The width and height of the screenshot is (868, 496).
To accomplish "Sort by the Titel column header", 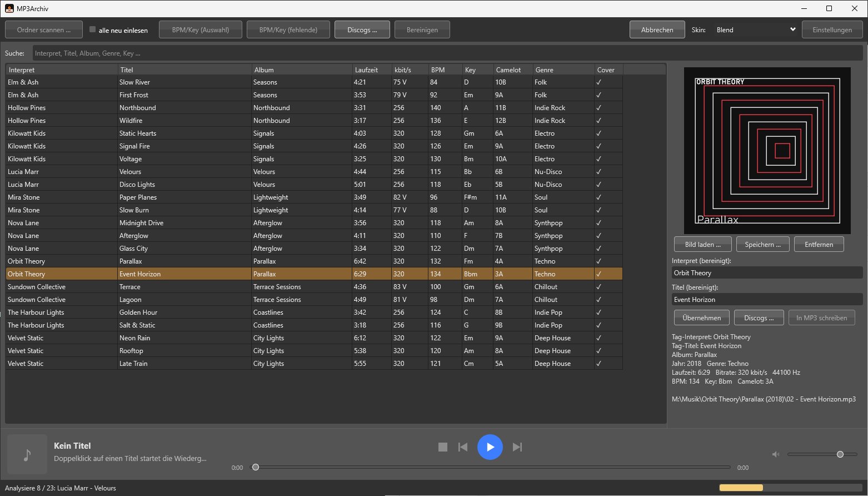I will coord(184,70).
